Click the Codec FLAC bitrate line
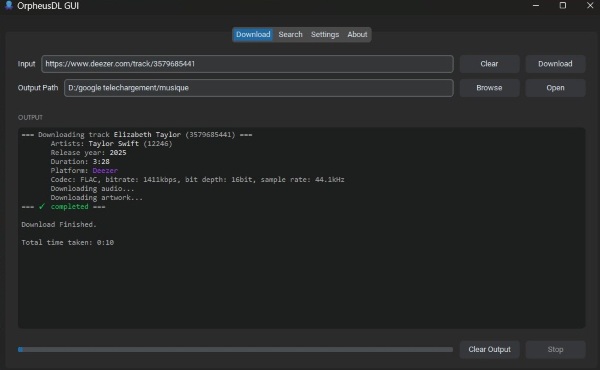600x370 pixels. pyautogui.click(x=197, y=179)
